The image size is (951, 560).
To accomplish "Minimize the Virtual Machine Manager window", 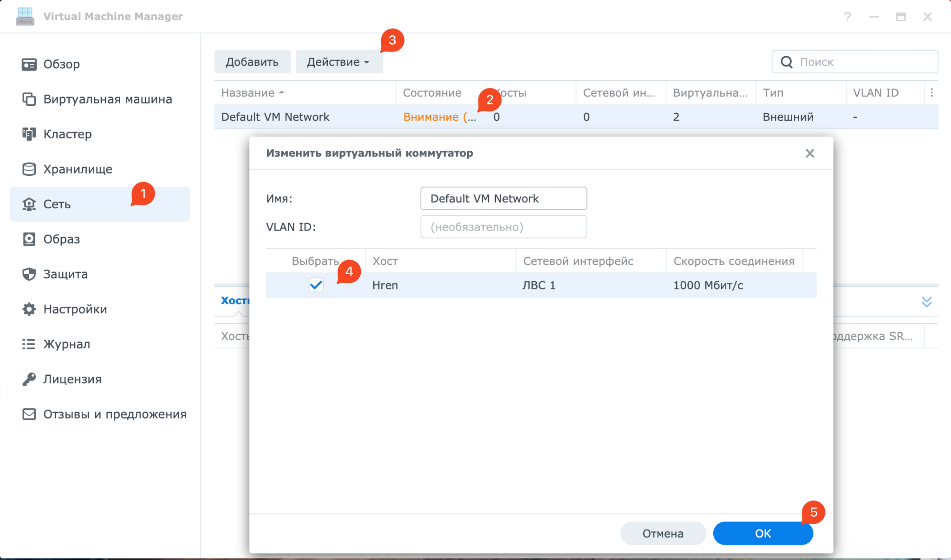I will 874,17.
